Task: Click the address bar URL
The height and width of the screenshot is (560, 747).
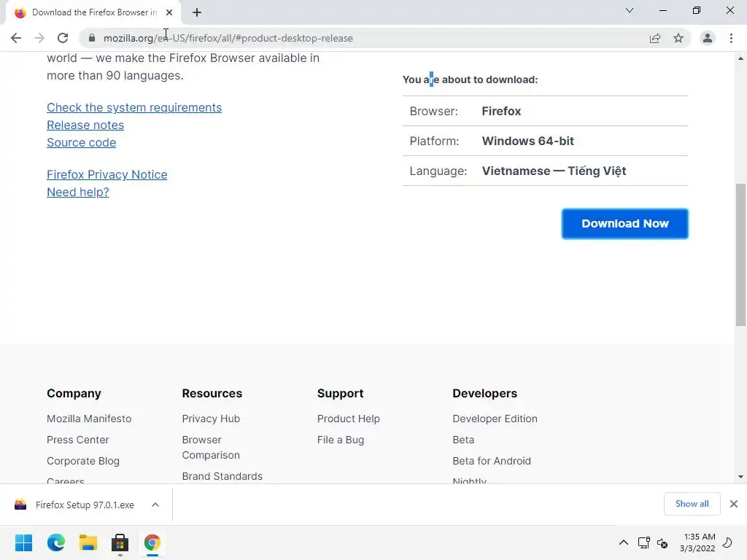Action: (228, 38)
